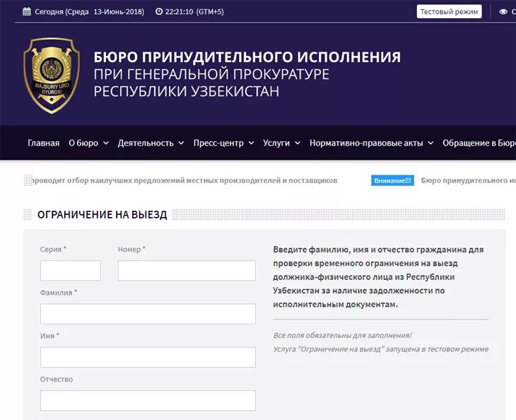Click the eye accessibility icon in top bar

[503, 12]
